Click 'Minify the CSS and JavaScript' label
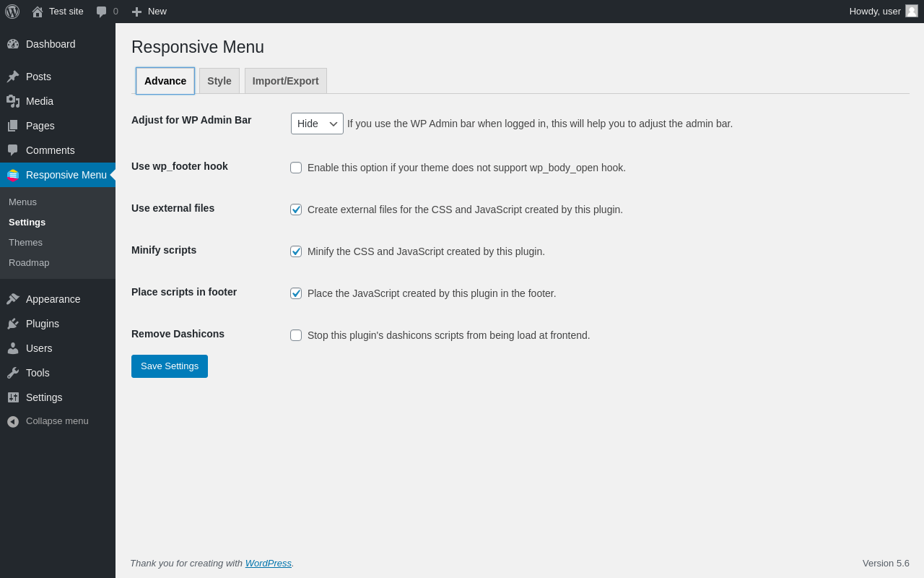This screenshot has width=924, height=578. click(x=426, y=251)
